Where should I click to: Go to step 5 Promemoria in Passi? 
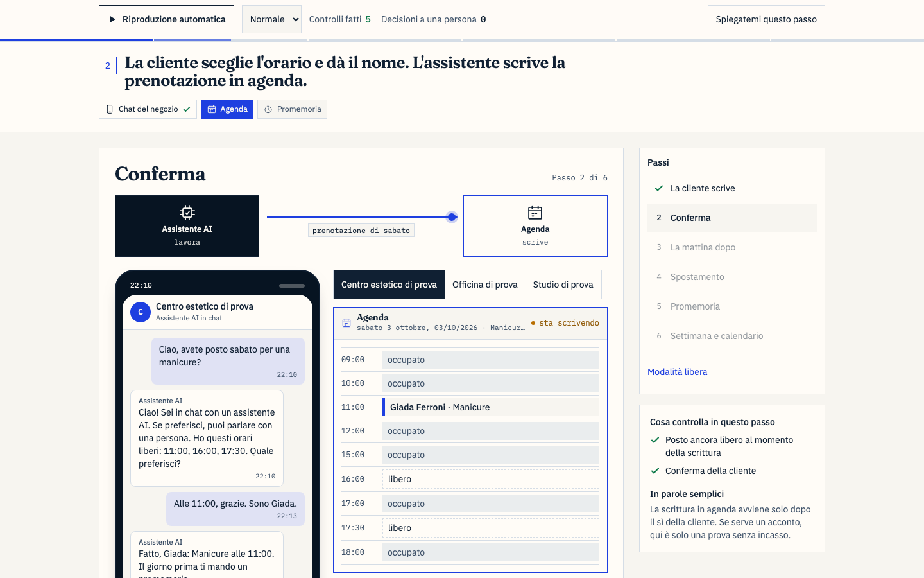[732, 306]
